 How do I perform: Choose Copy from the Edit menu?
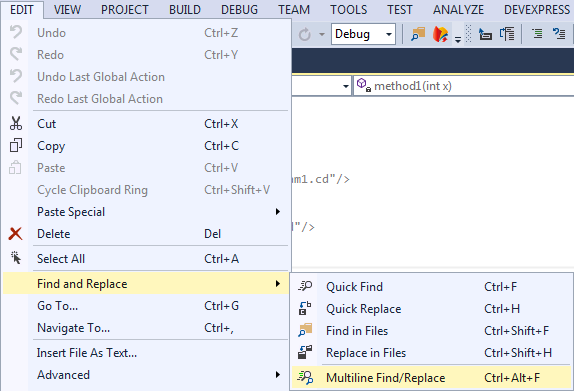[146, 146]
